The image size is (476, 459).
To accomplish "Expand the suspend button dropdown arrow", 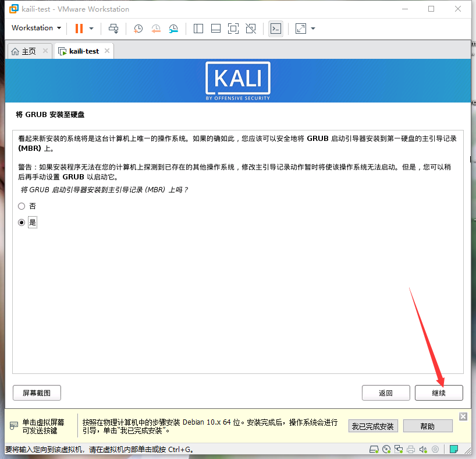I will 90,28.
